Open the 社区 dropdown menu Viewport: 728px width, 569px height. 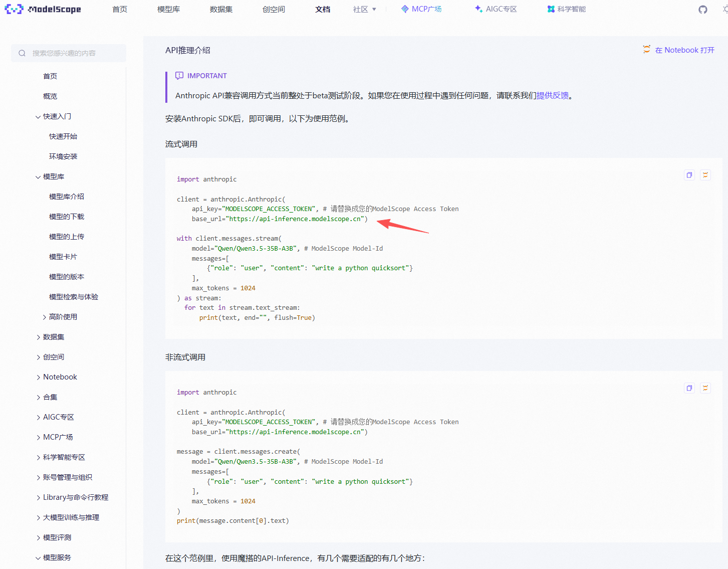click(x=364, y=9)
